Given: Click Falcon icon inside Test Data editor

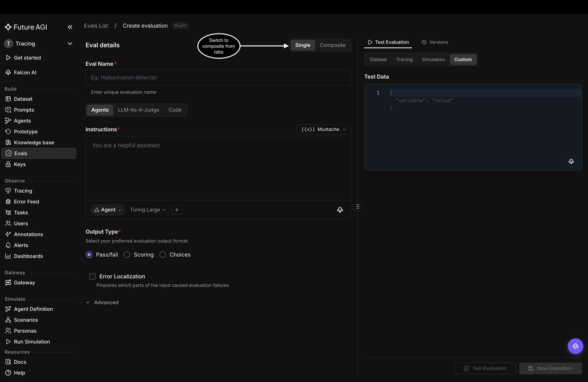Looking at the screenshot, I should [x=571, y=161].
